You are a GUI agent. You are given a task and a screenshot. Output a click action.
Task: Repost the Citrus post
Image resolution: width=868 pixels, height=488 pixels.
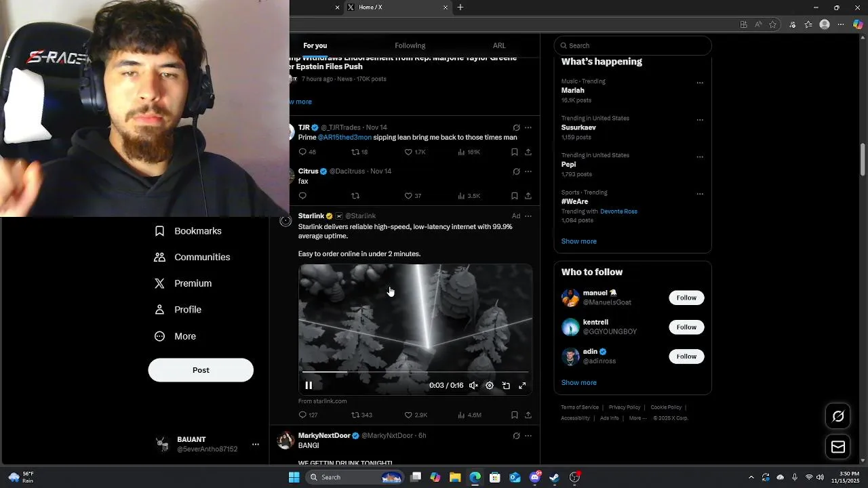pyautogui.click(x=355, y=196)
